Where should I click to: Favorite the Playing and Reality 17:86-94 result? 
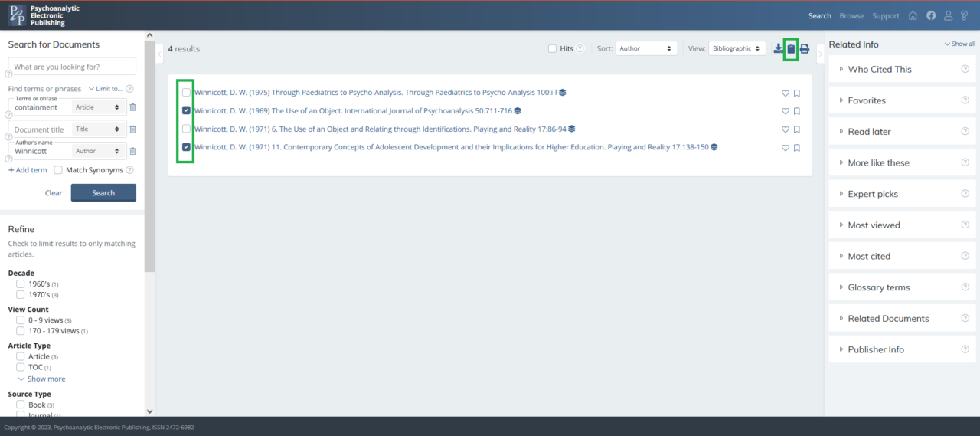(785, 130)
